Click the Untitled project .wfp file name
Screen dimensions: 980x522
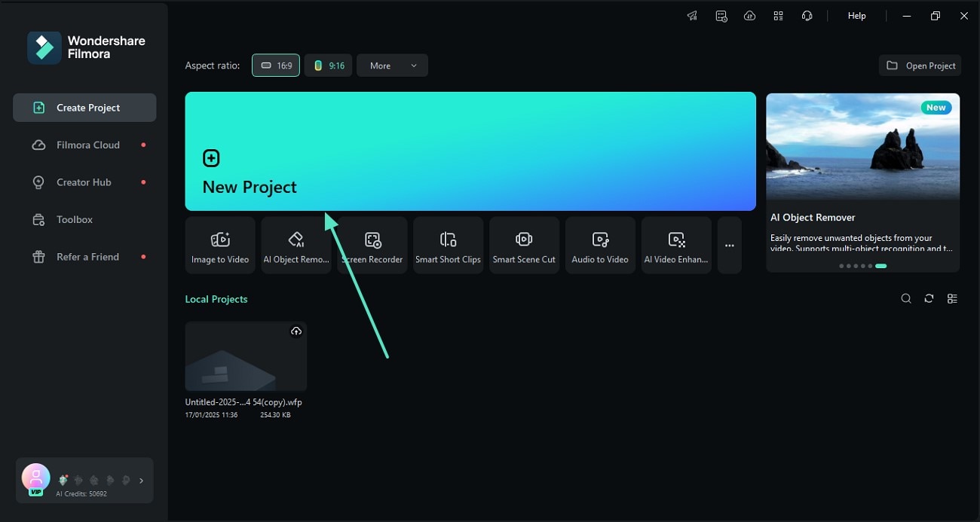tap(243, 402)
